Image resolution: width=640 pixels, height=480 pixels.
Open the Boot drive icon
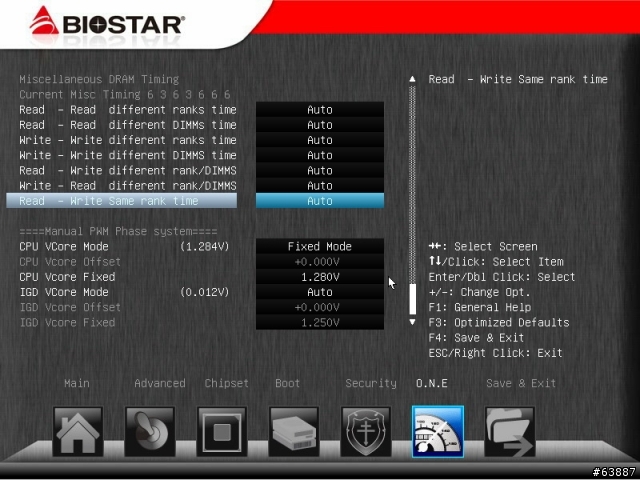294,431
